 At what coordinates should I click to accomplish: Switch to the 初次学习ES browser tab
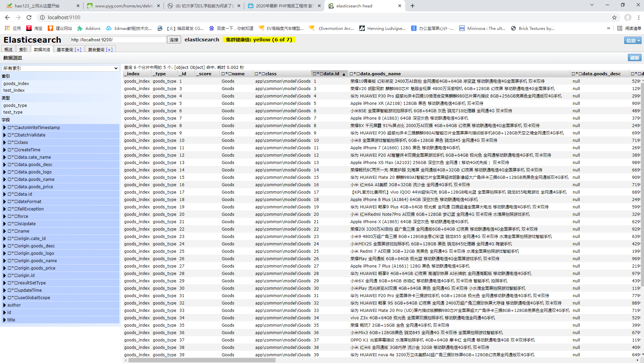click(204, 6)
